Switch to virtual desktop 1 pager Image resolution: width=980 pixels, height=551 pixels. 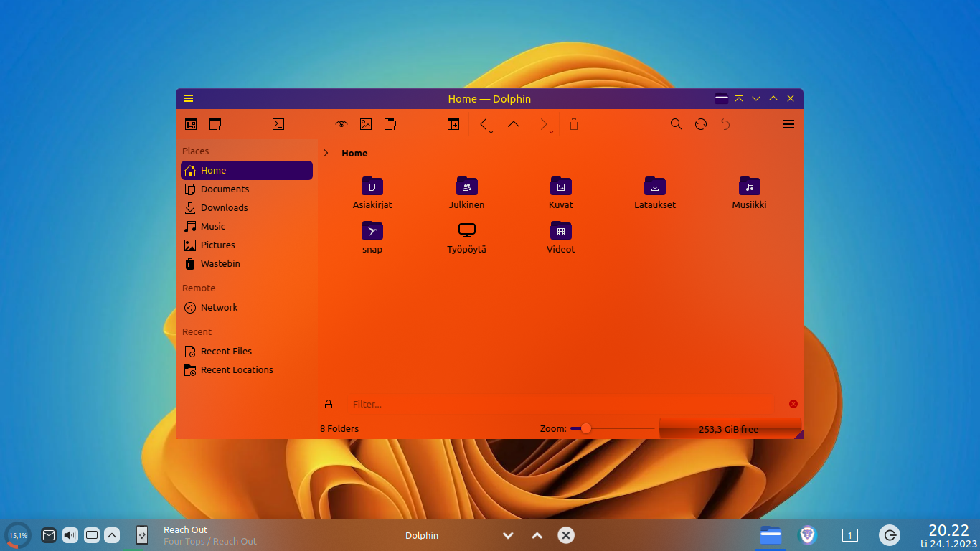[x=850, y=535]
